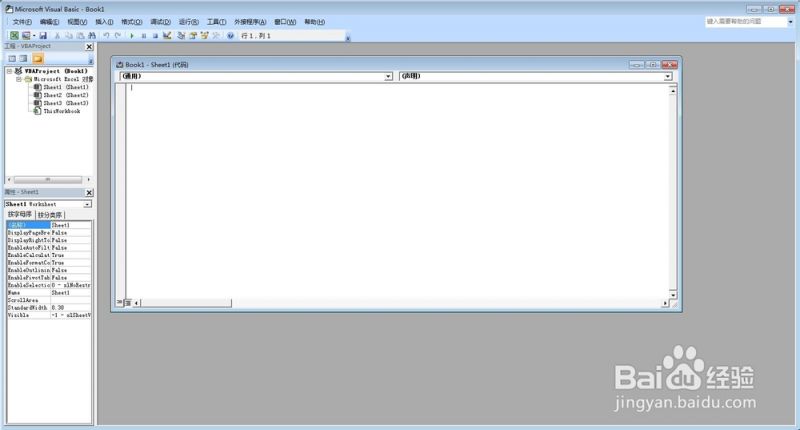Viewport: 800px width, 430px height.
Task: Open the 运行 (Run) menu
Action: 188,22
